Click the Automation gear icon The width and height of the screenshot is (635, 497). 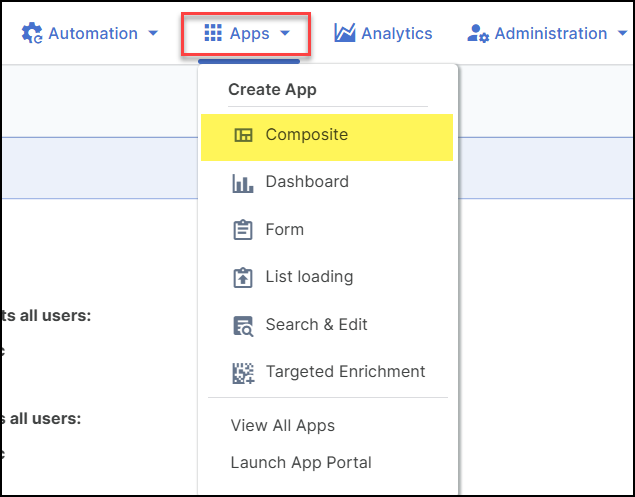click(32, 34)
